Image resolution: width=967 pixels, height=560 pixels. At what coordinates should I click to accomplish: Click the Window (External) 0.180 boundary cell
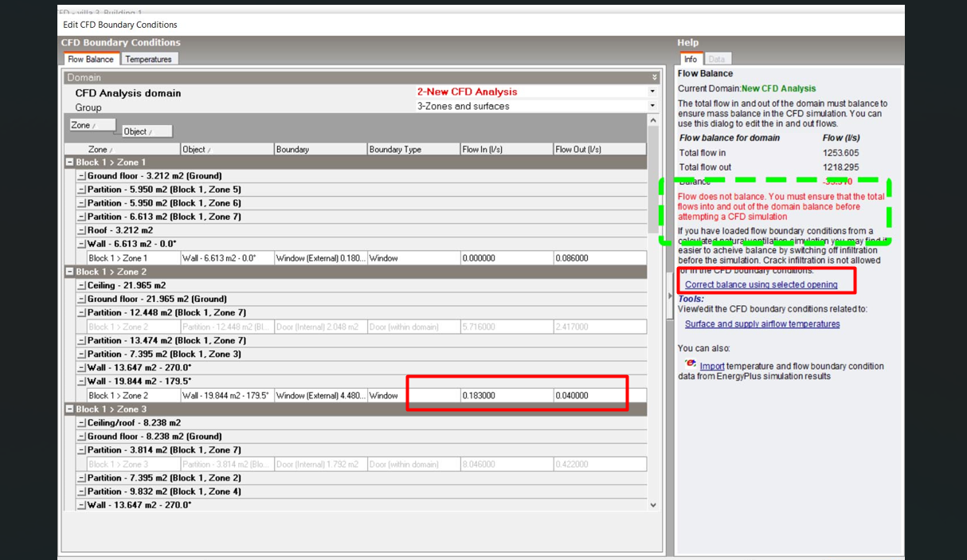(x=320, y=258)
